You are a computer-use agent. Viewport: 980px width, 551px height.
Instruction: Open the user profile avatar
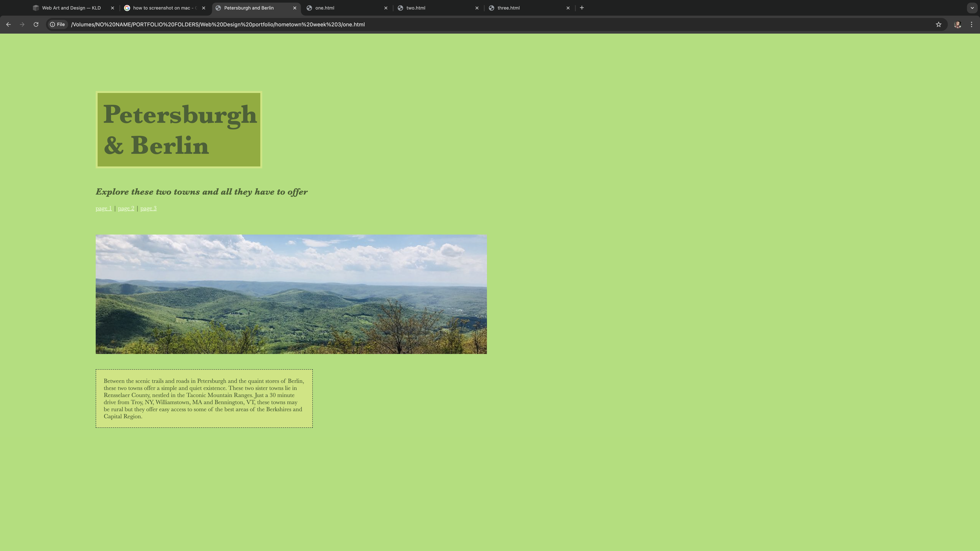point(957,24)
